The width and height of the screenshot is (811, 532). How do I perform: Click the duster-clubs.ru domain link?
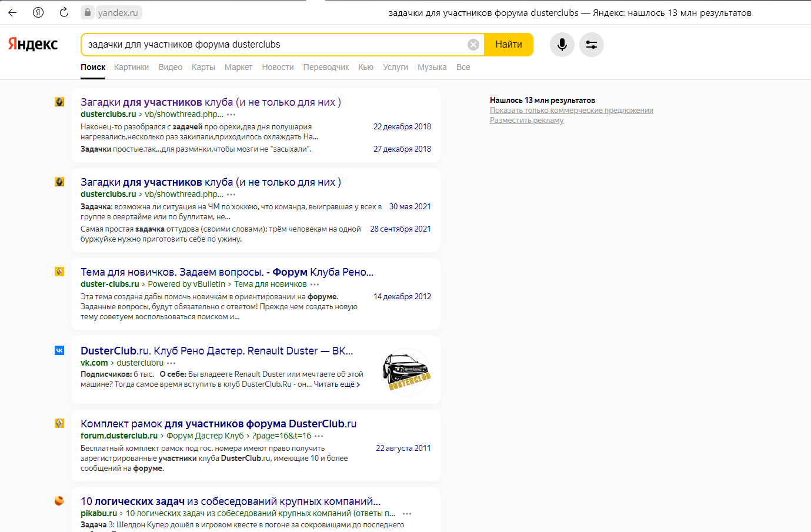click(110, 284)
